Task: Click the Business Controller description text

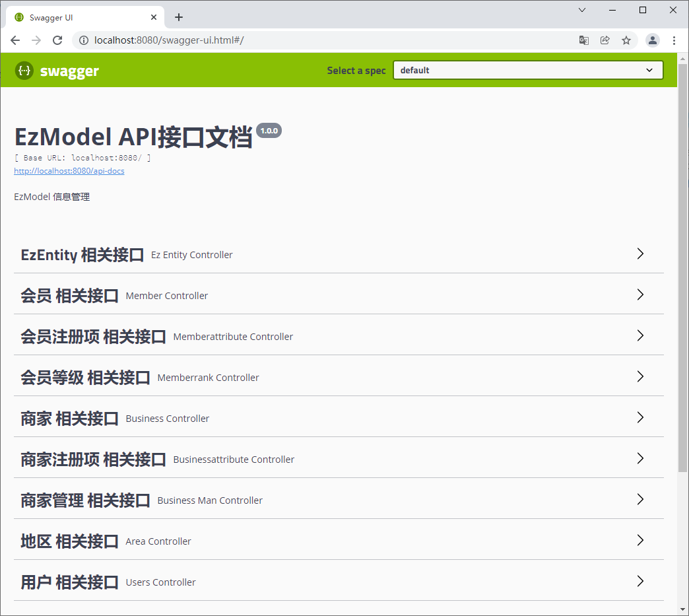Action: point(168,419)
